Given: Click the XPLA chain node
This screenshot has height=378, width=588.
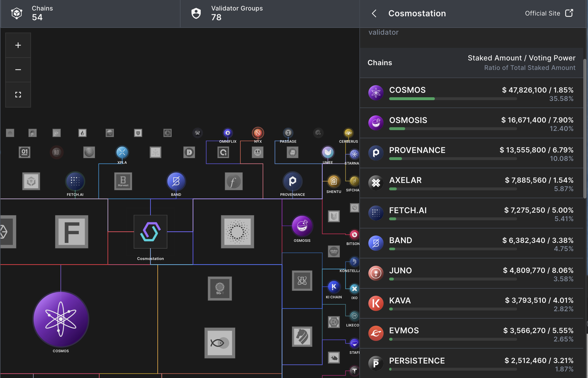Looking at the screenshot, I should point(122,152).
